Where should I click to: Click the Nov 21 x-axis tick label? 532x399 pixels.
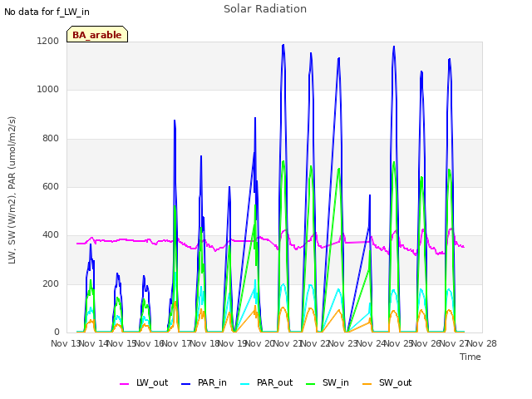[x=288, y=343]
